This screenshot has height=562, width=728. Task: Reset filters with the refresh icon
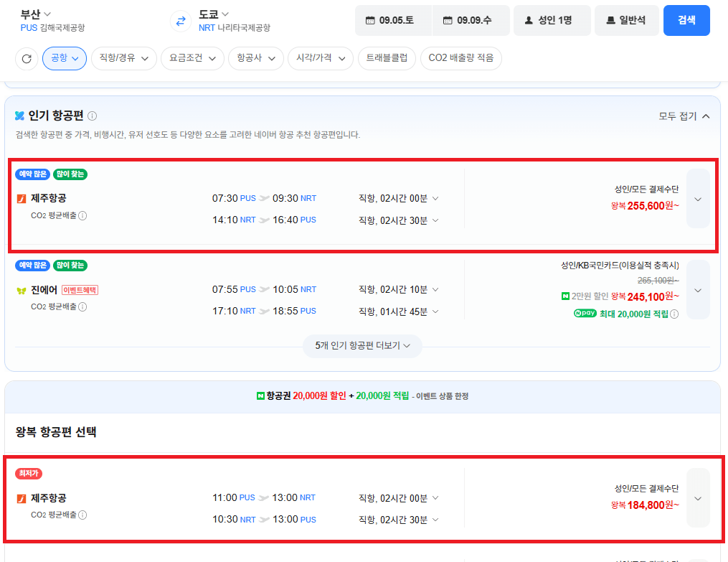click(x=27, y=59)
